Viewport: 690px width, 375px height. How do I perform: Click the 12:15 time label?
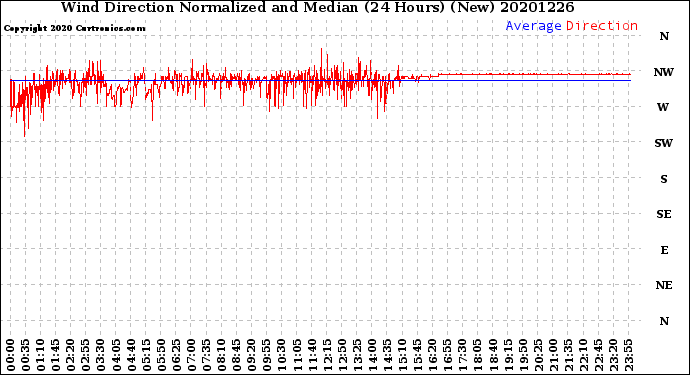(327, 355)
